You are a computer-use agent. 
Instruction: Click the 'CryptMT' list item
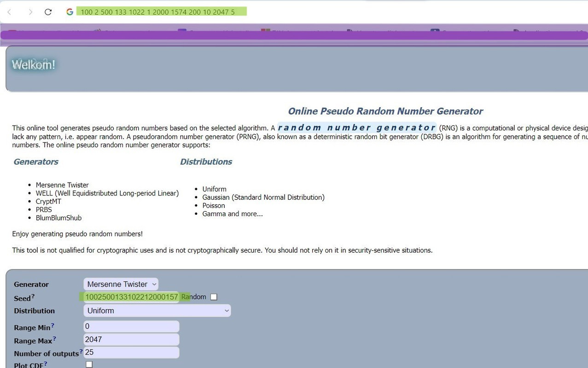coord(48,201)
